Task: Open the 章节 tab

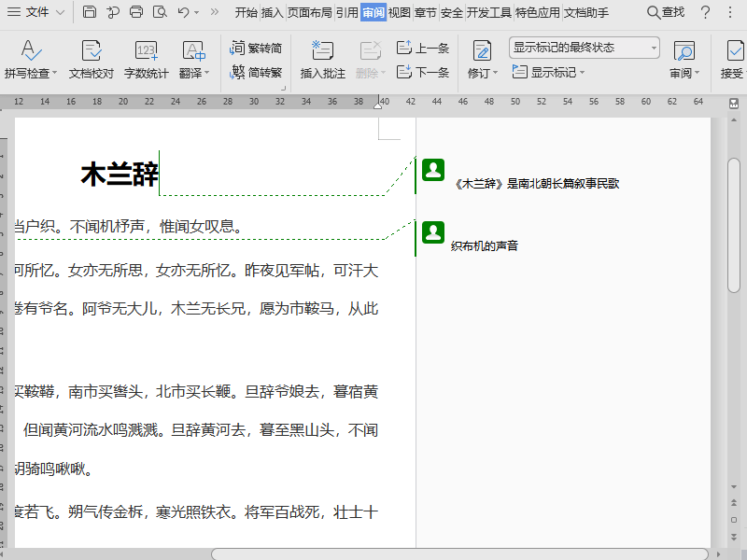Action: point(426,12)
